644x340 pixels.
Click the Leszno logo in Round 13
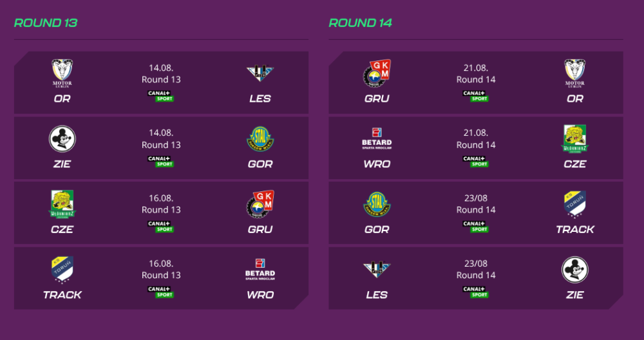click(260, 73)
